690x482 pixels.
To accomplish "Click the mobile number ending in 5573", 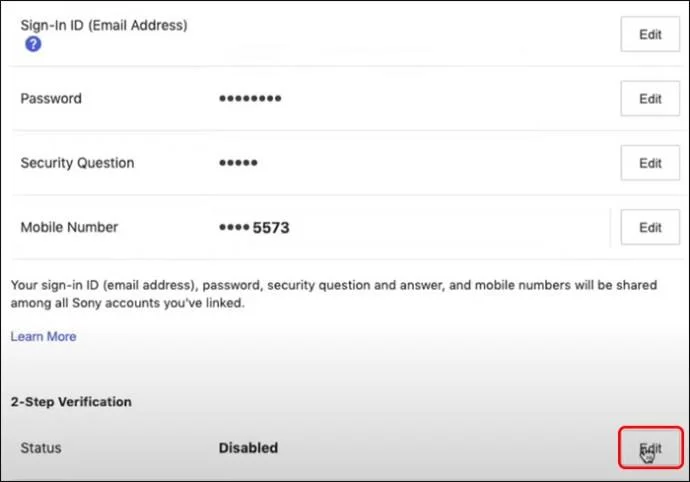I will (x=254, y=228).
